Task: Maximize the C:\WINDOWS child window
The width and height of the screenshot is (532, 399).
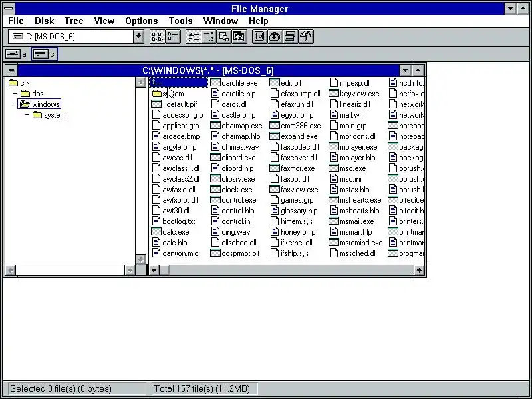Action: pyautogui.click(x=418, y=70)
